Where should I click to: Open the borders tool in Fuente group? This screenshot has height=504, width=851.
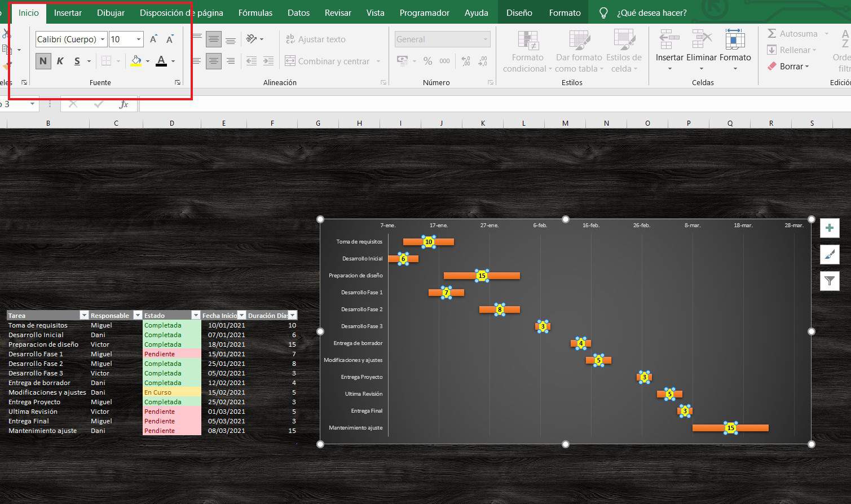106,61
